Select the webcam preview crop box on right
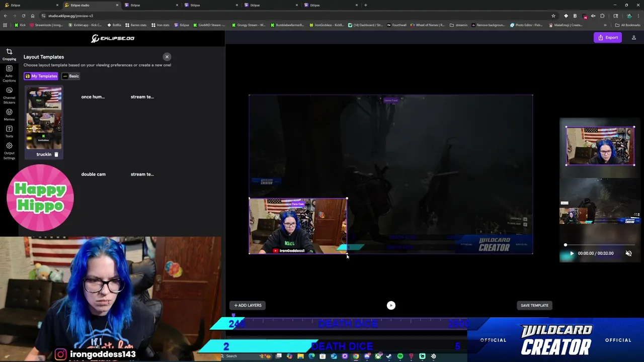The image size is (644, 362). (600, 146)
